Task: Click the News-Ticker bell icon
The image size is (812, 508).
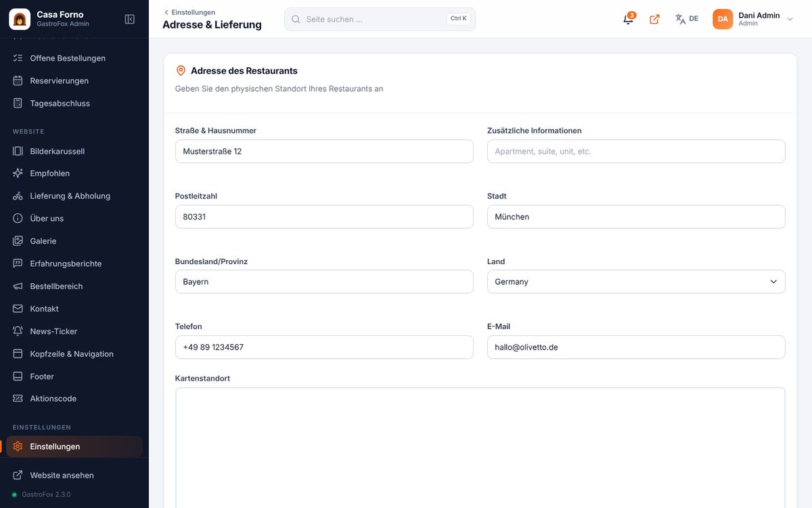Action: click(x=18, y=331)
